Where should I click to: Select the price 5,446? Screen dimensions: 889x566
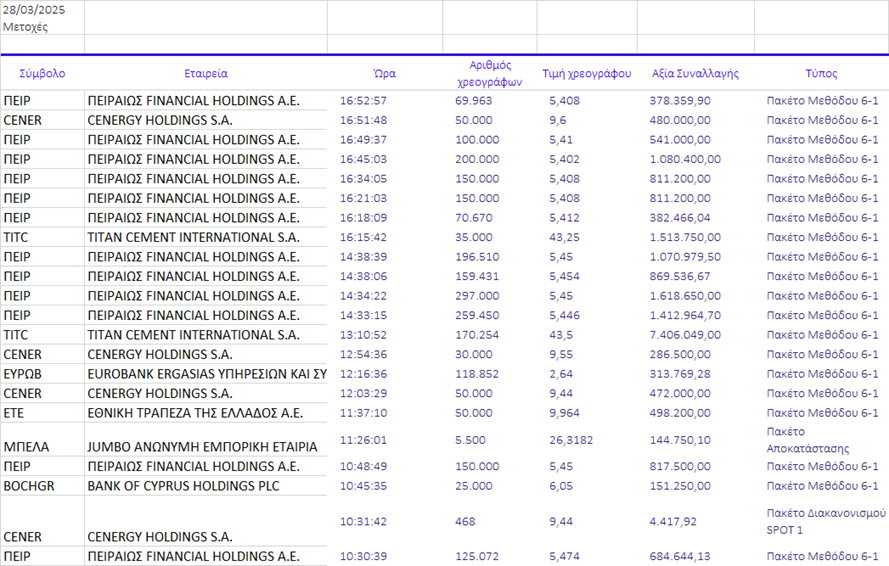pos(565,315)
